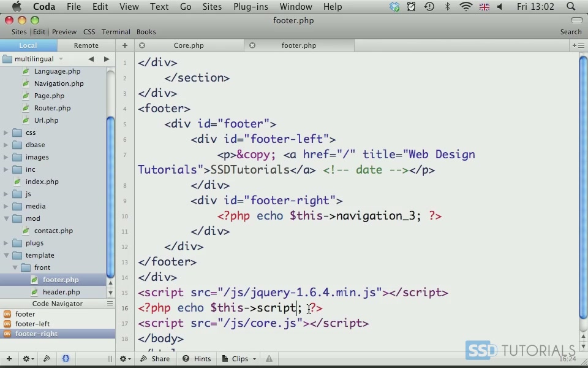Open index.php in file list
Screen dimensions: 588x368
click(x=42, y=182)
